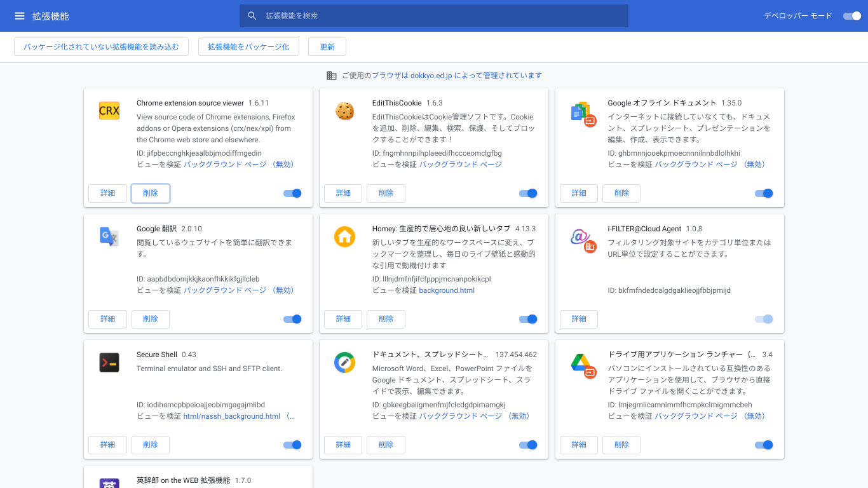Click the Homey orange house icon

[x=344, y=236]
